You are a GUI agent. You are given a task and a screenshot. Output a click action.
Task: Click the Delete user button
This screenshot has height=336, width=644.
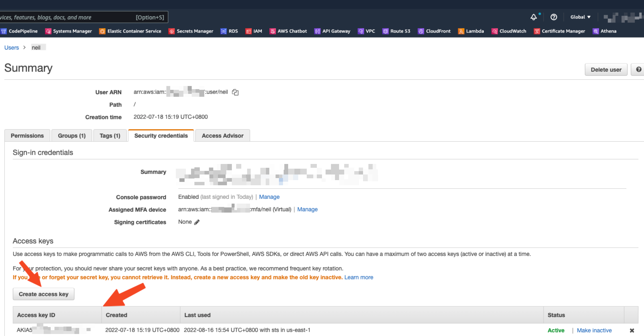tap(606, 70)
